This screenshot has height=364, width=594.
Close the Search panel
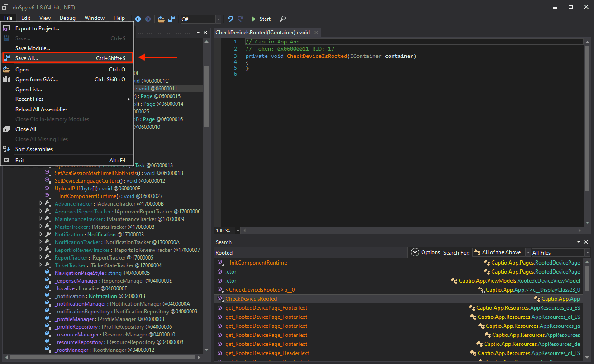586,242
